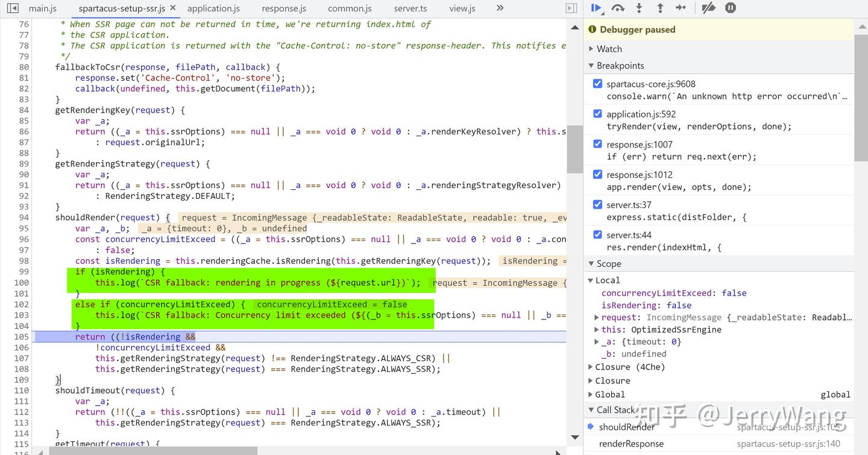The image size is (868, 455).
Task: Open the response.js tab
Action: 284,8
